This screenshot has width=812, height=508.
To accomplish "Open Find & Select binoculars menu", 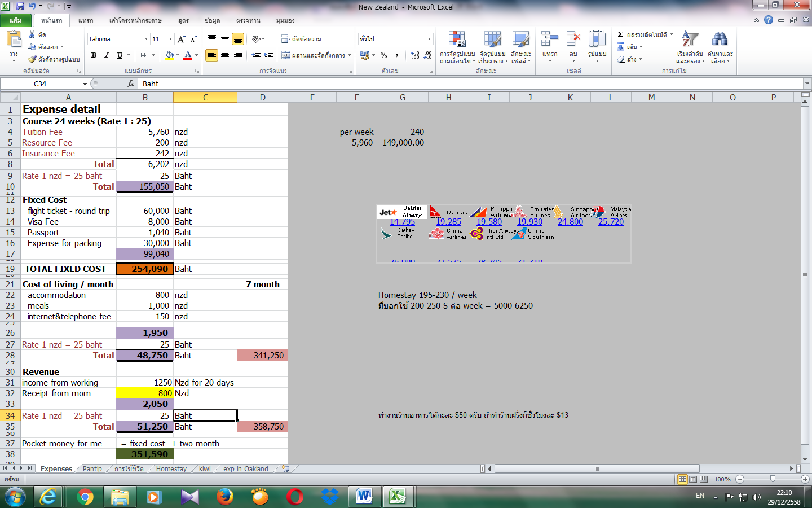I will click(x=720, y=47).
